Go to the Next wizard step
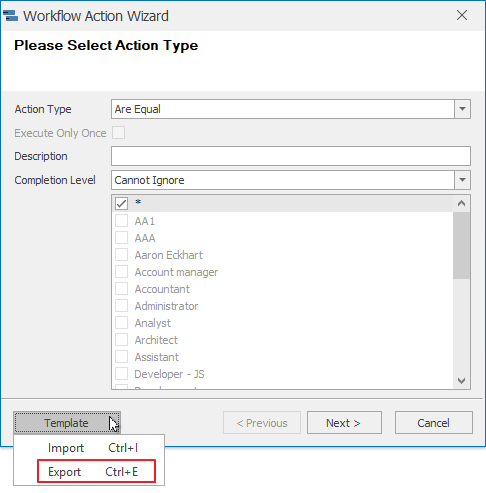Viewport: 486px width, 493px height. [344, 423]
